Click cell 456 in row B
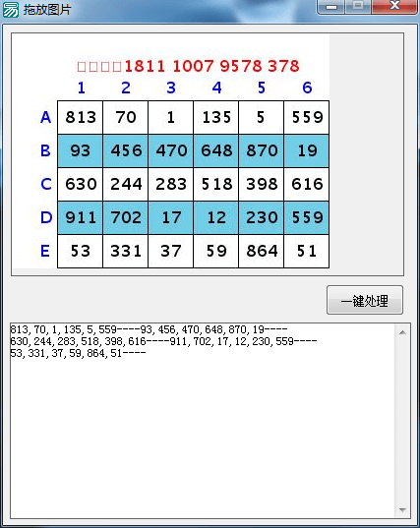This screenshot has height=528, width=420. (x=126, y=150)
